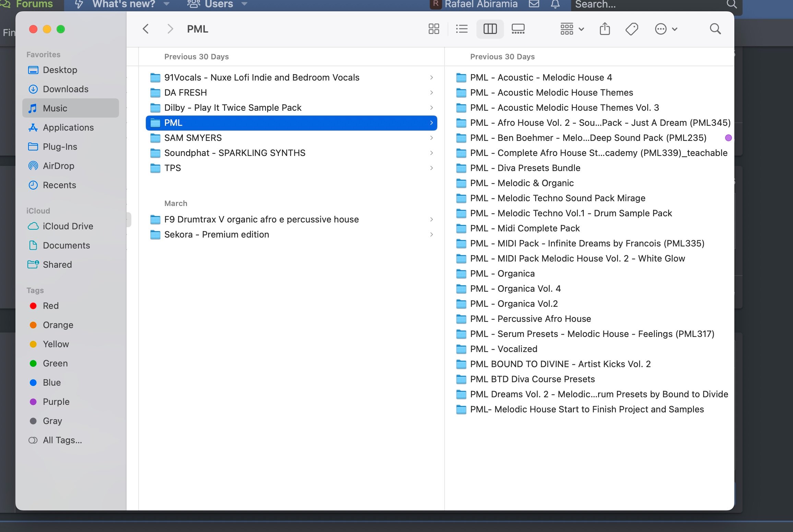Screen dimensions: 793x532
Task: Open AirDrop in the sidebar
Action: click(58, 166)
